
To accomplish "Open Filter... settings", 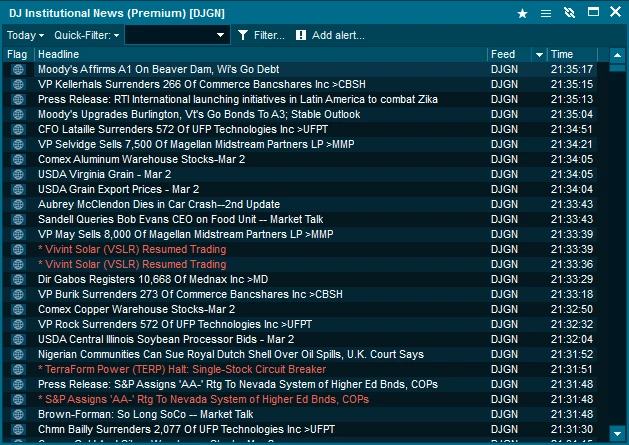I will (x=269, y=35).
